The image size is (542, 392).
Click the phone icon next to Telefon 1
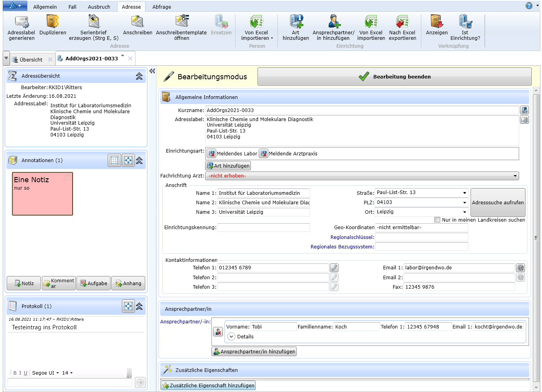334,268
